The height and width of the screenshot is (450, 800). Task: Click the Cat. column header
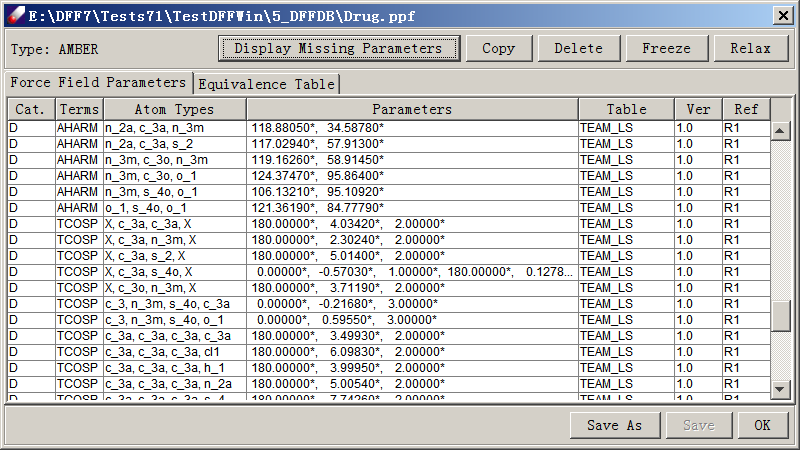(x=31, y=110)
